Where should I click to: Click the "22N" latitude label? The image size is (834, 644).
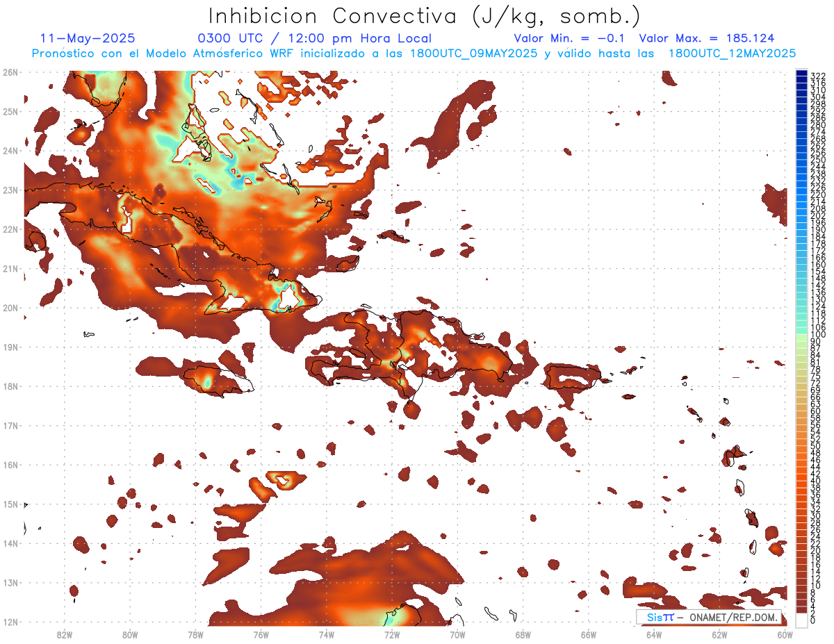click(x=10, y=229)
